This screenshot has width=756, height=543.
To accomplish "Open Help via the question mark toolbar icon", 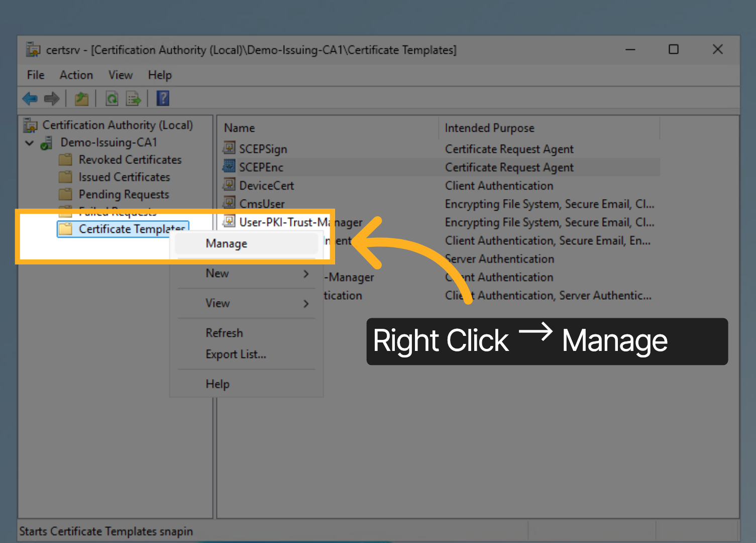I will point(162,98).
